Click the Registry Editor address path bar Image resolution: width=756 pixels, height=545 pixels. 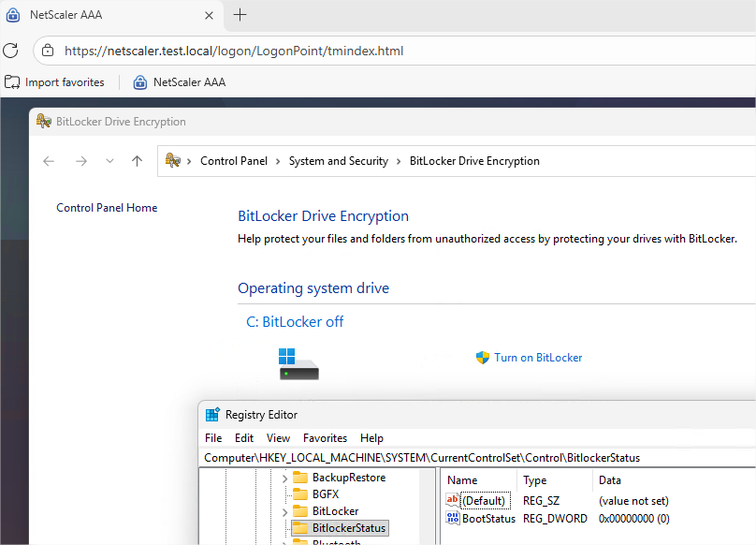[x=477, y=458]
